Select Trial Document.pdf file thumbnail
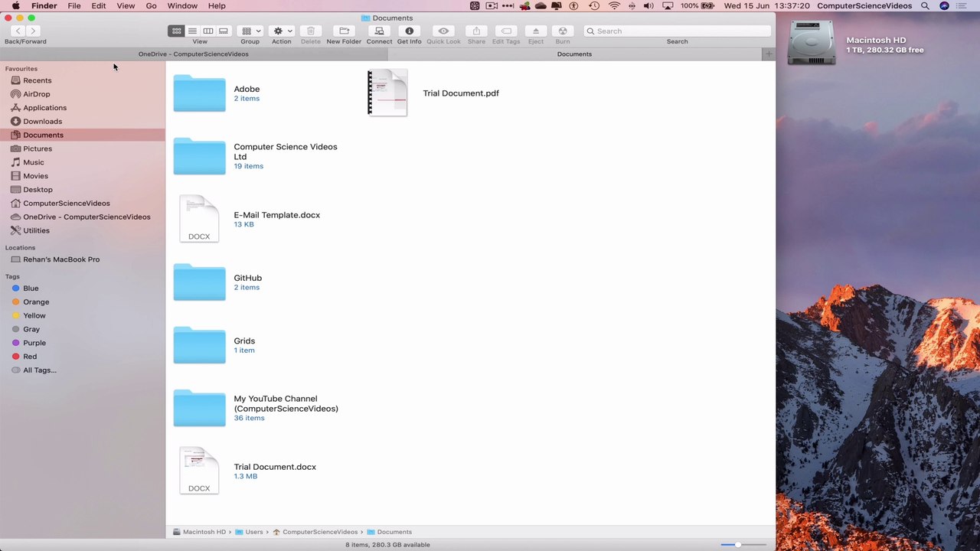This screenshot has height=551, width=980. 387,93
